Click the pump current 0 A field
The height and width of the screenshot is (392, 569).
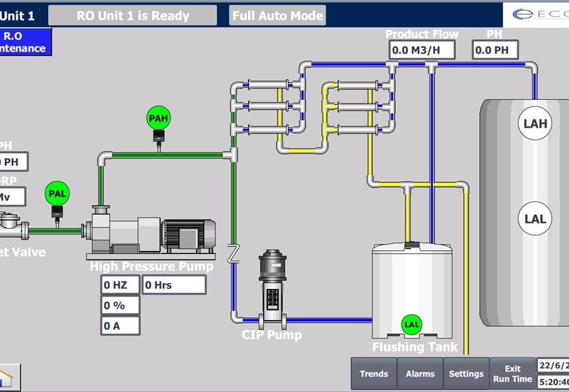coord(120,326)
